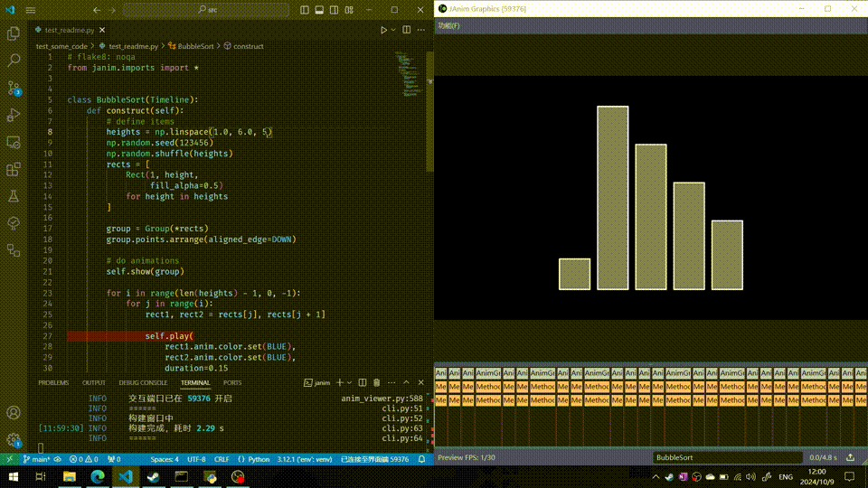
Task: Open the Accounts menu in activity bar
Action: (x=14, y=413)
